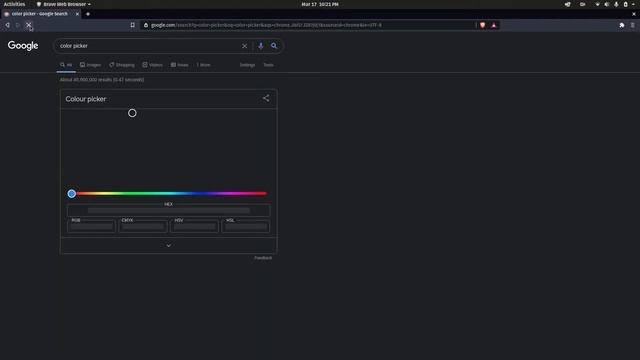Open a new tab with the plus button

[x=88, y=14]
